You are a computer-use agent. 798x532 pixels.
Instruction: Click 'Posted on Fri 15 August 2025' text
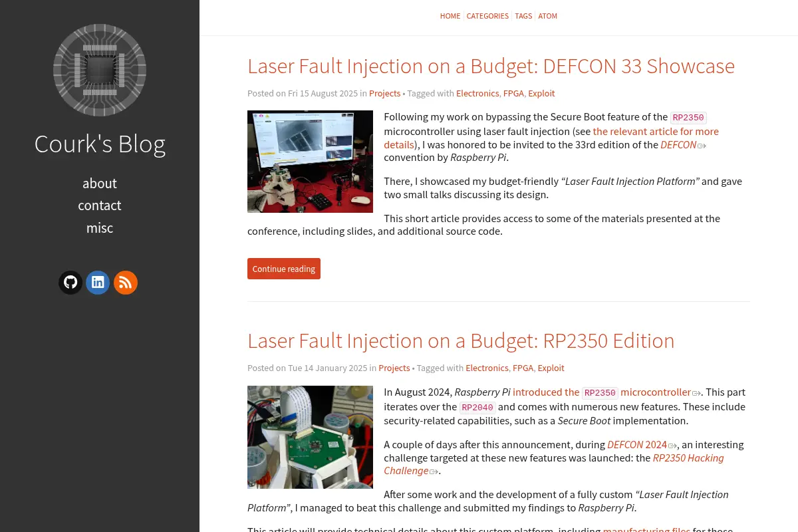[302, 94]
